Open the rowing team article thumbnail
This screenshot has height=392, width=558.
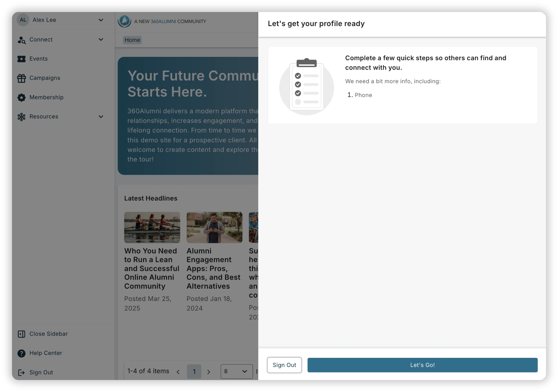click(x=152, y=227)
